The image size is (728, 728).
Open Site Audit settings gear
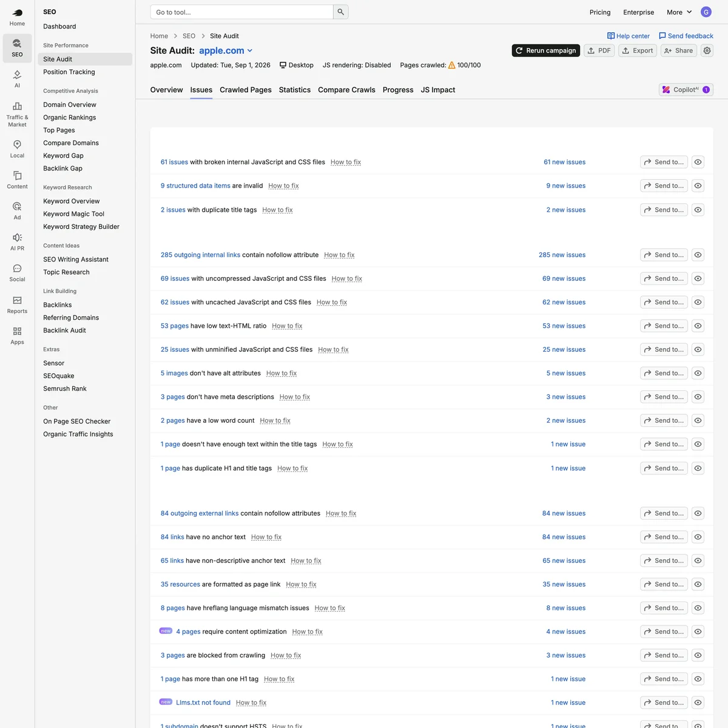pos(707,50)
